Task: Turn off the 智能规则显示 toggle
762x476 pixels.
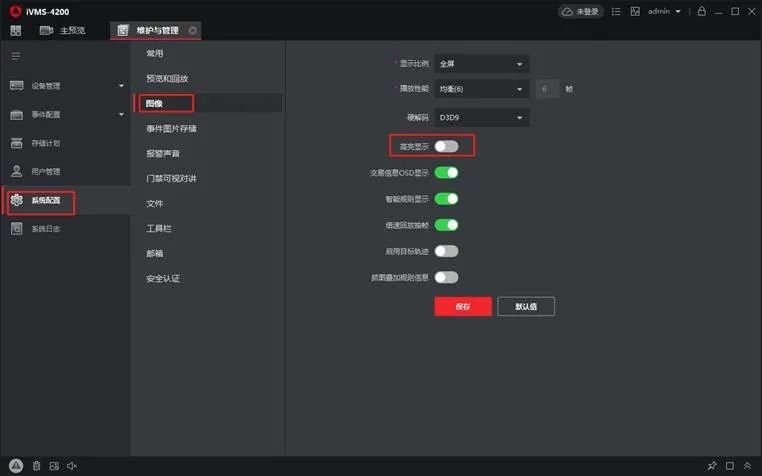Action: pyautogui.click(x=446, y=199)
